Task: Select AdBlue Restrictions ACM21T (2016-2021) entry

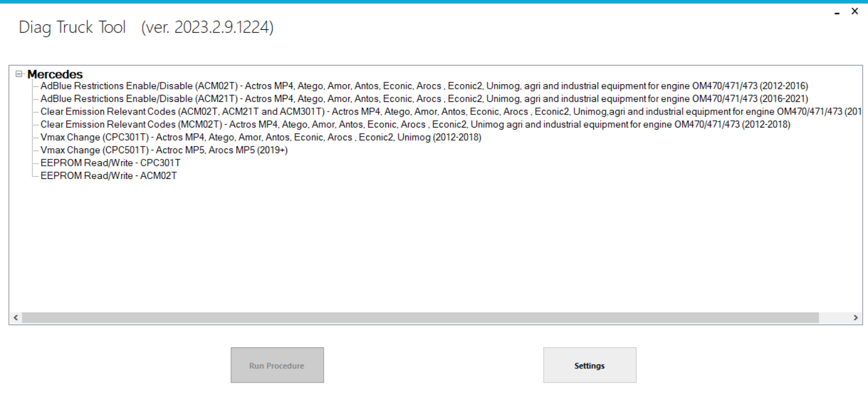Action: tap(424, 99)
